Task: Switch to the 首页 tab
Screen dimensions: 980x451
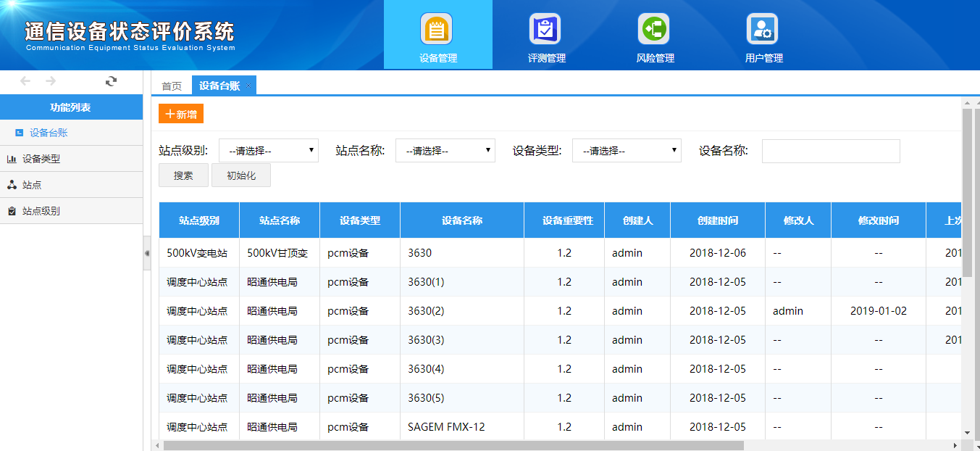Action: [172, 86]
